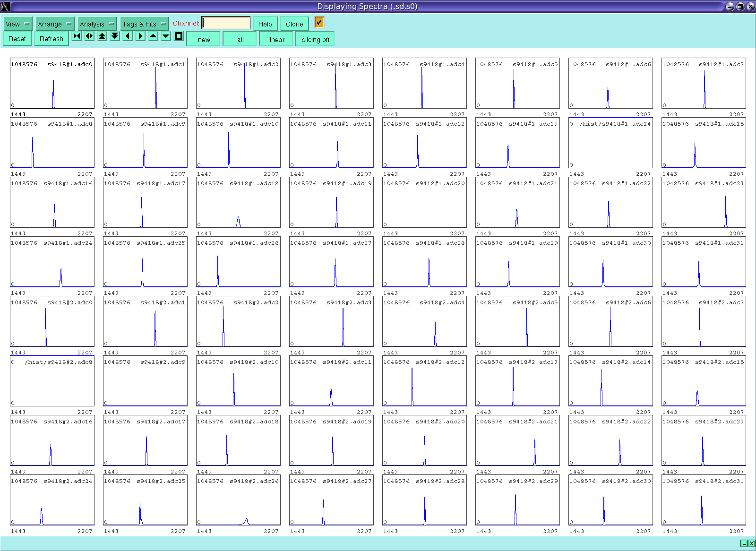Image resolution: width=756 pixels, height=551 pixels.
Task: Click the Clone button
Action: point(294,24)
